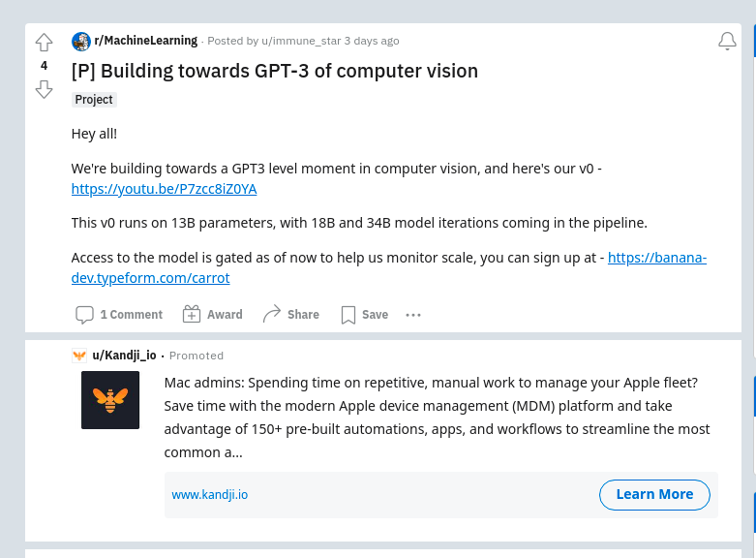View the 1 Comment section
756x558 pixels.
[131, 314]
